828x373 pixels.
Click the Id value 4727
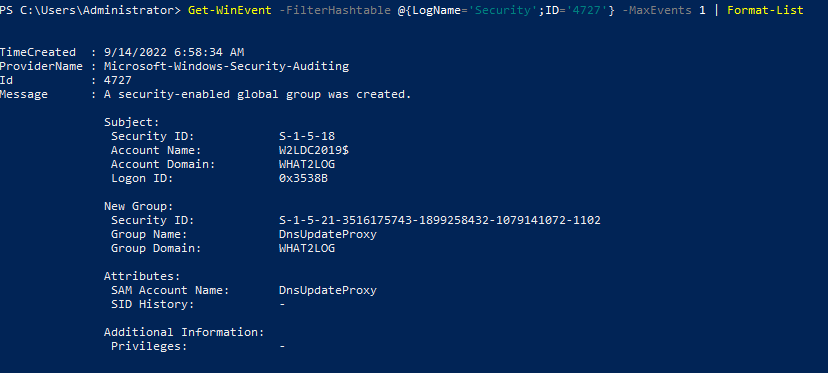[118, 80]
